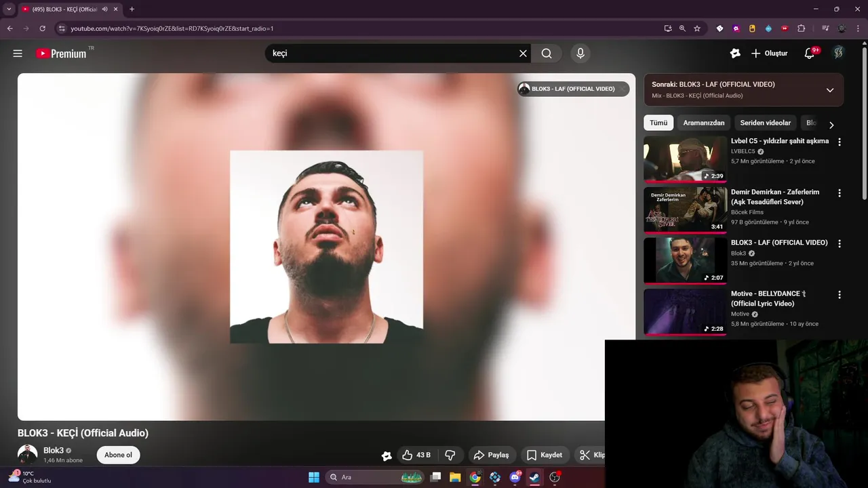Click the red fast-forward extension icon
868x488 pixels.
click(x=785, y=28)
